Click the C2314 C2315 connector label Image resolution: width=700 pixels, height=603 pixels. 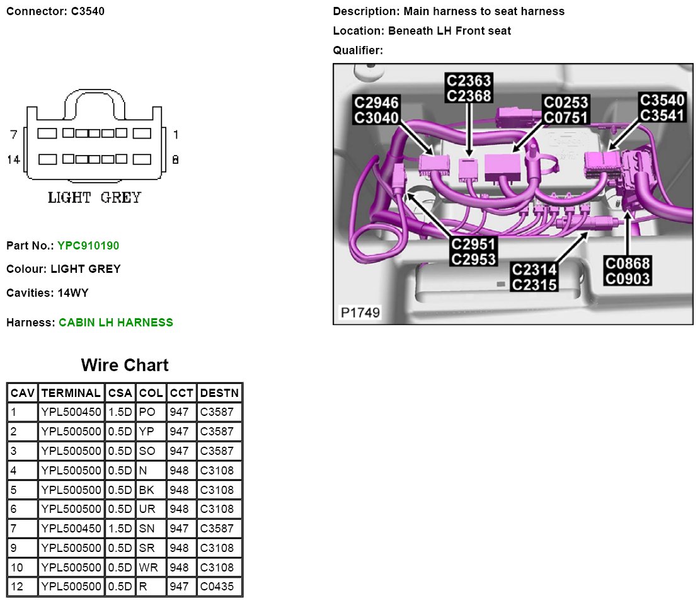tap(534, 277)
